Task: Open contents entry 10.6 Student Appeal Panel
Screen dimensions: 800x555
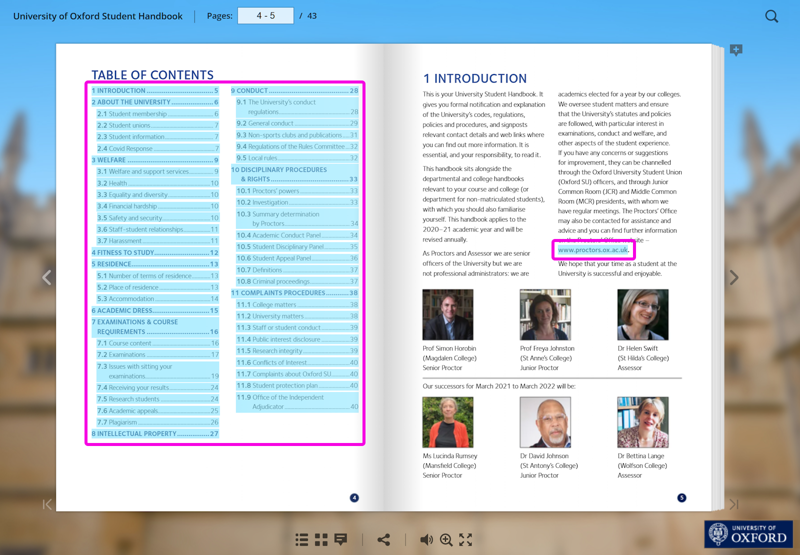Action: pos(297,258)
